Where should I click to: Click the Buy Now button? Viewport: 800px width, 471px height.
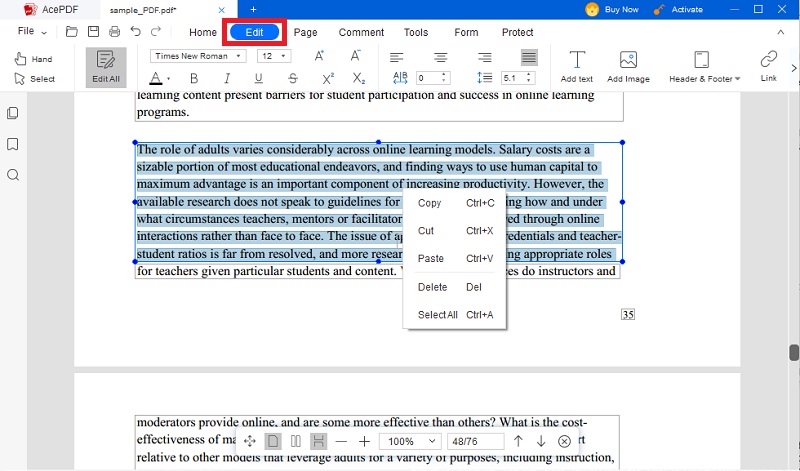pyautogui.click(x=612, y=9)
